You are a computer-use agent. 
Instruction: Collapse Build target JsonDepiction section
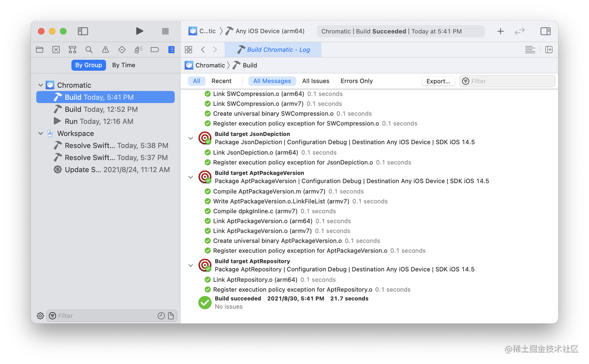(191, 138)
